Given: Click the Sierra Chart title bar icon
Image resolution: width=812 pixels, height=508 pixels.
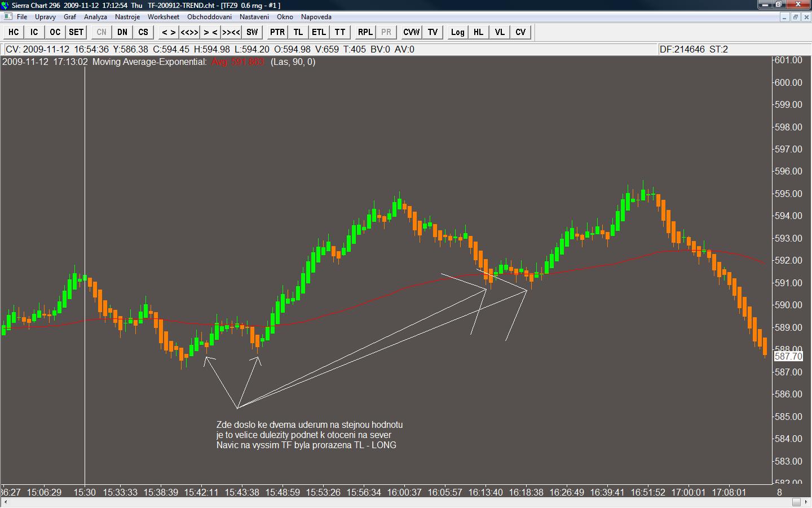Looking at the screenshot, I should click(x=5, y=5).
